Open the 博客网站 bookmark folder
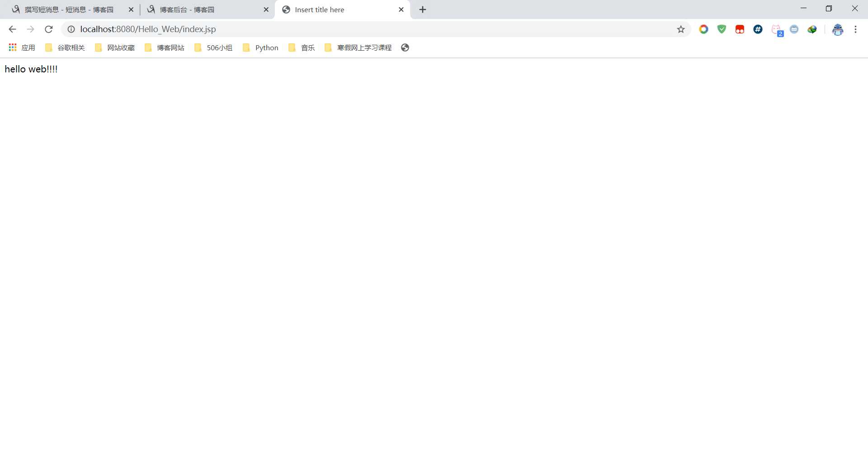 pyautogui.click(x=165, y=48)
